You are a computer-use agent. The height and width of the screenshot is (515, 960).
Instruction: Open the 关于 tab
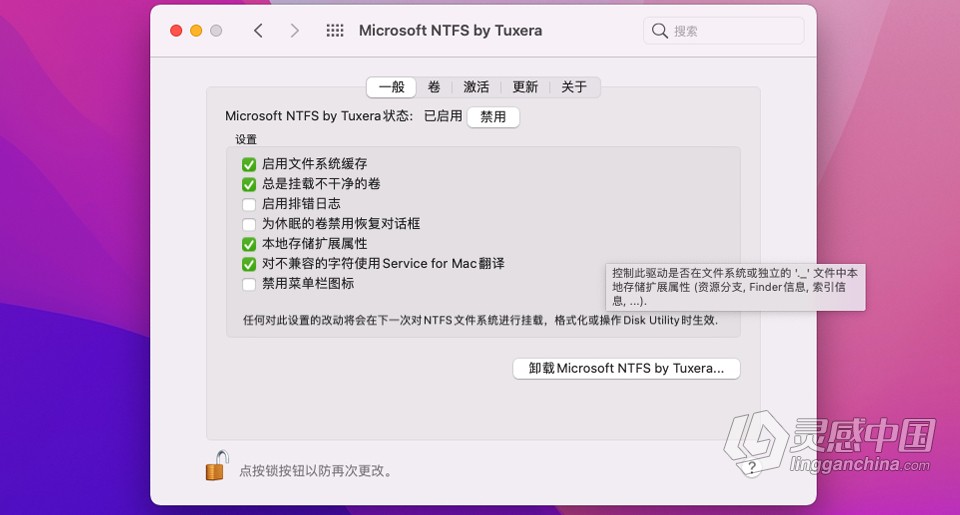(x=574, y=87)
